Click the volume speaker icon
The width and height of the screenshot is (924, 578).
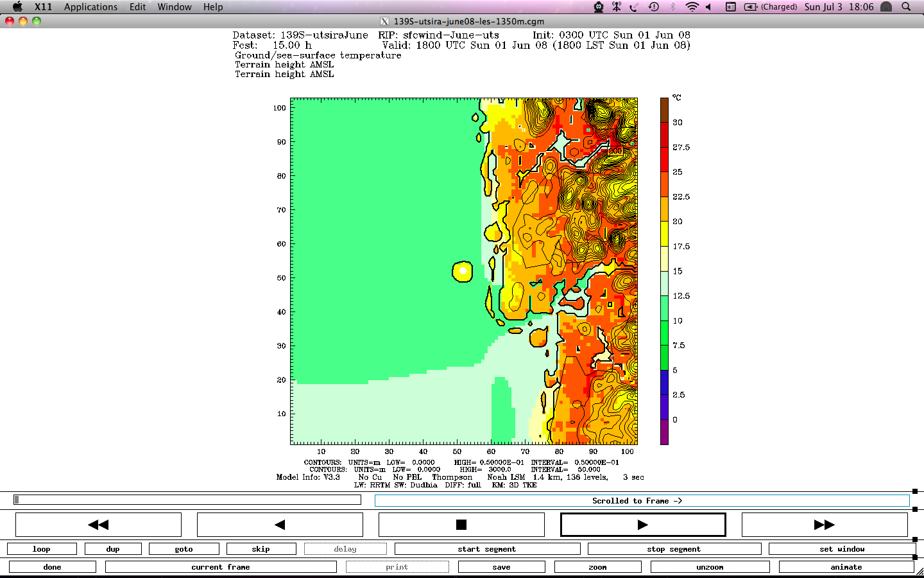709,7
